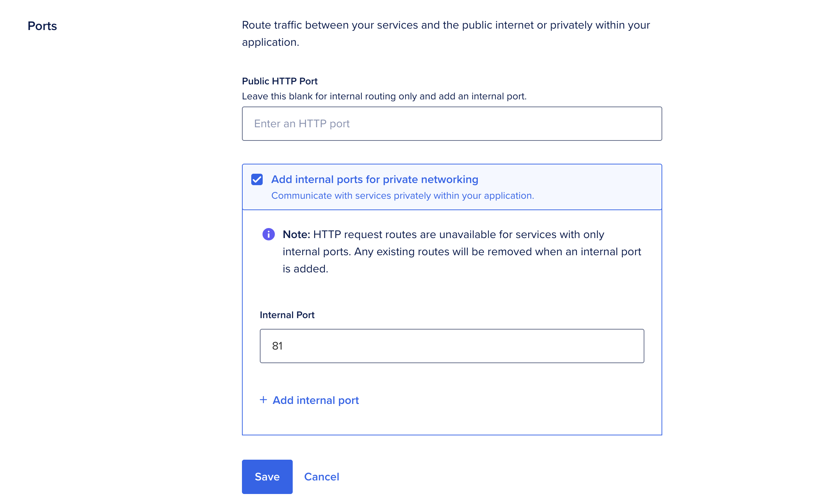The height and width of the screenshot is (504, 822).
Task: Click the Internal Port label
Action: tap(287, 315)
